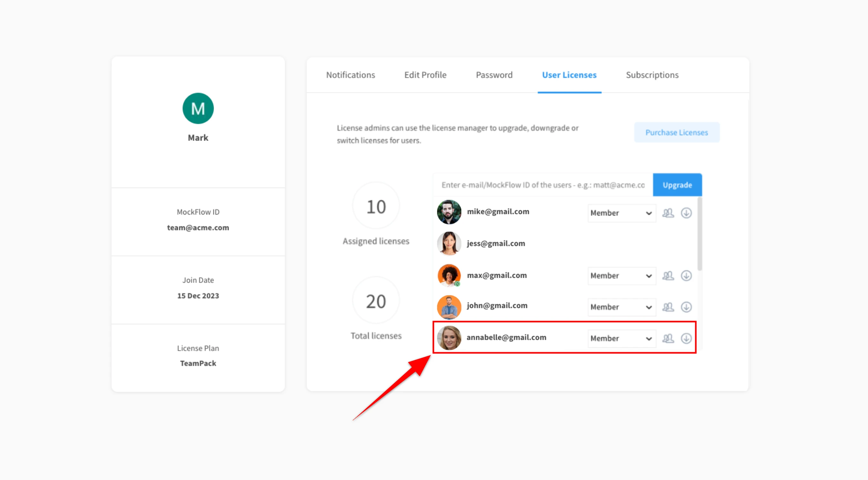
Task: Open the Member role dropdown for john@gmail.com
Action: 622,307
